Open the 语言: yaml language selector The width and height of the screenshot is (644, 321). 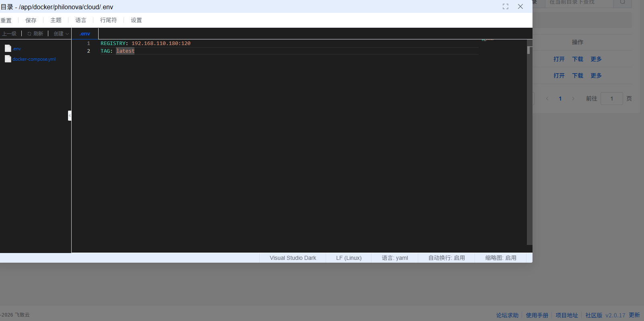(395, 258)
